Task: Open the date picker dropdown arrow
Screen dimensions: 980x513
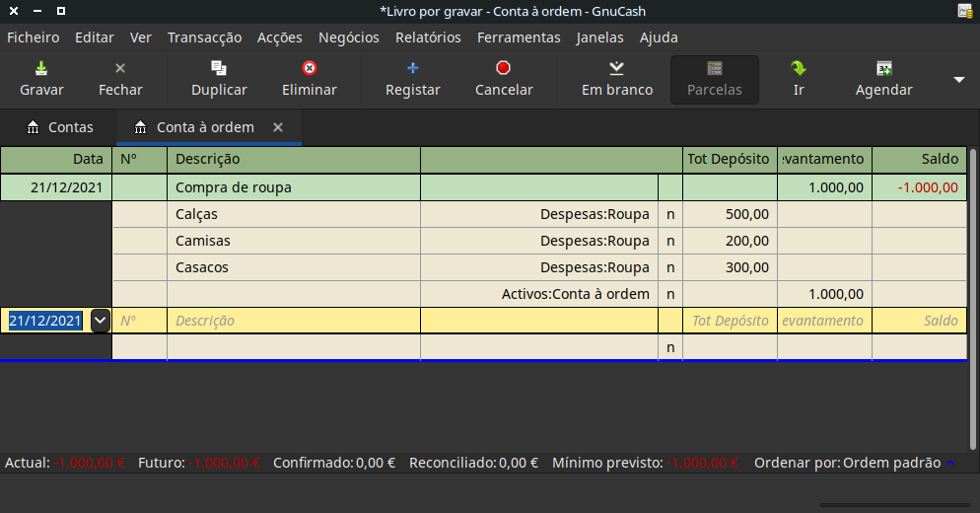Action: 100,321
